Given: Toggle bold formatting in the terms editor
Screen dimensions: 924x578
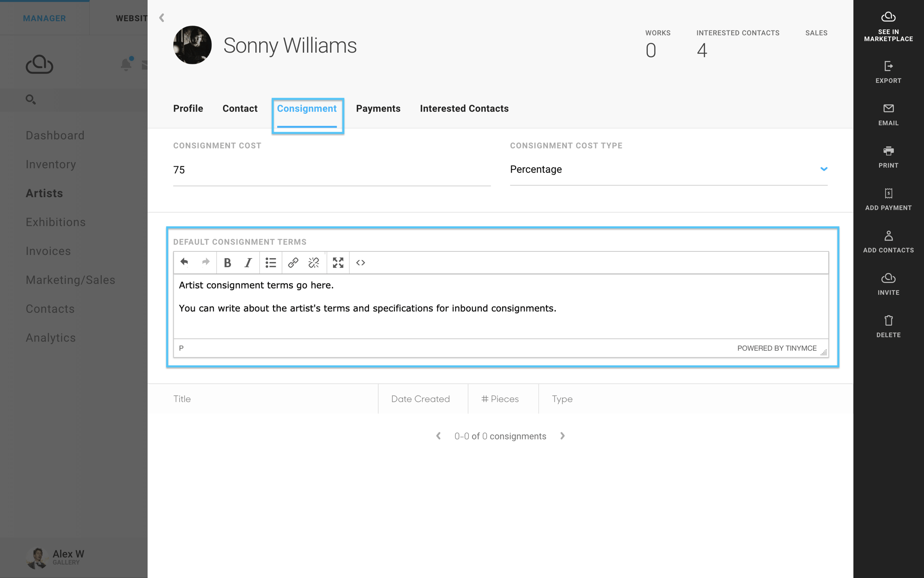Looking at the screenshot, I should (227, 263).
